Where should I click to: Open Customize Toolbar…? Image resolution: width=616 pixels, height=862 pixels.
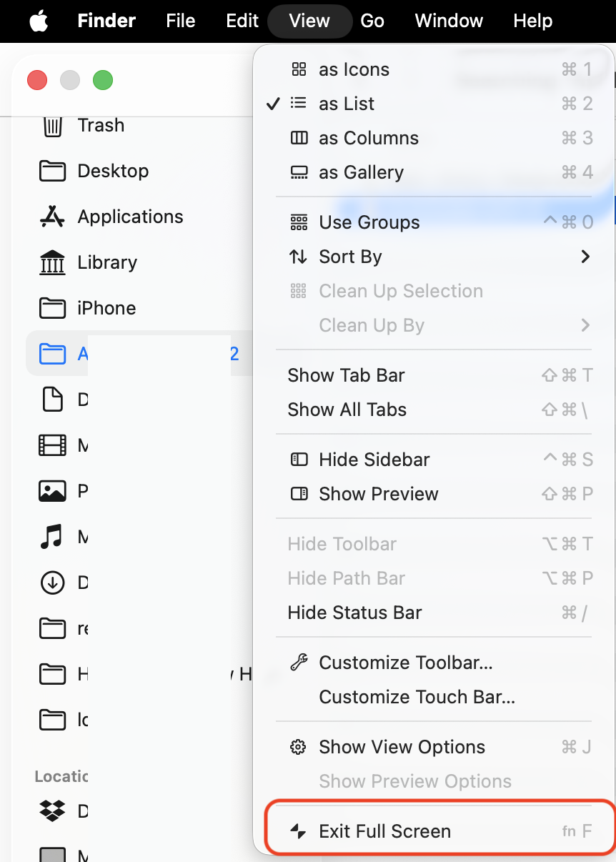pyautogui.click(x=435, y=663)
